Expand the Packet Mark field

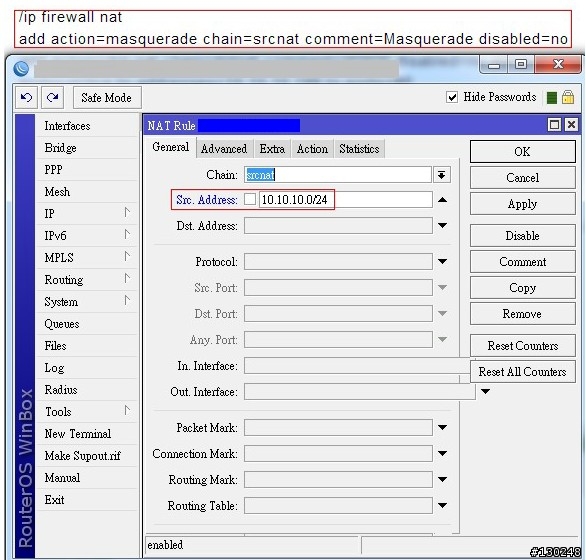(x=442, y=427)
